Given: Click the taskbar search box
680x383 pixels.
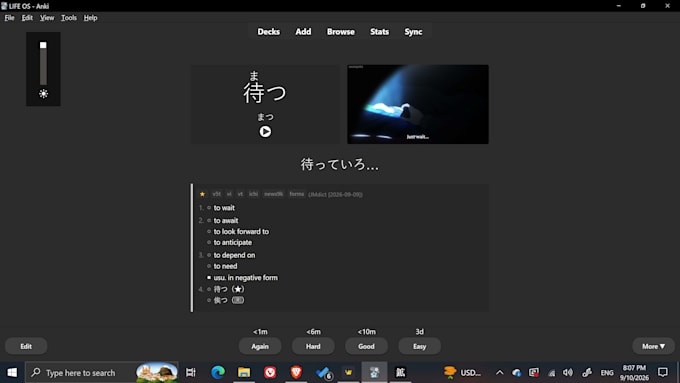Looking at the screenshot, I should point(102,372).
